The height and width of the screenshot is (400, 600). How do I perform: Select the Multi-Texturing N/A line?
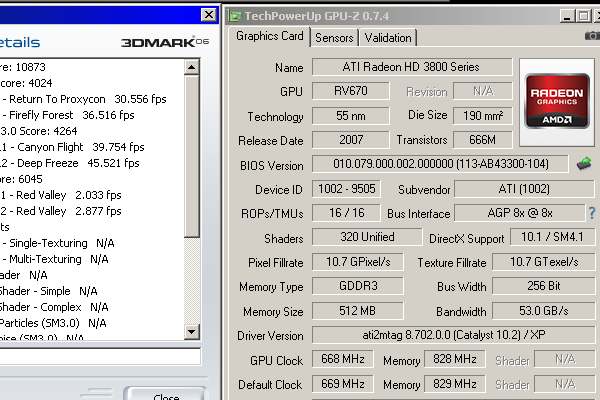click(x=55, y=260)
